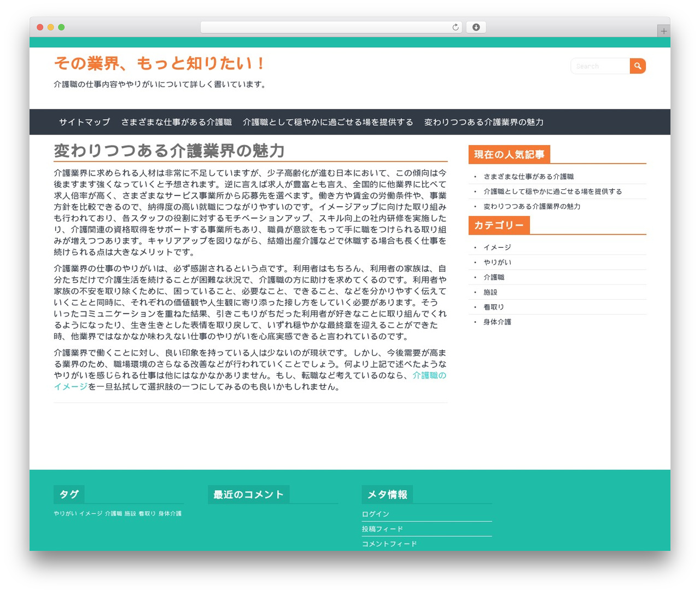The width and height of the screenshot is (700, 593).
Task: Select the やりがい category in the sidebar
Action: (x=497, y=262)
